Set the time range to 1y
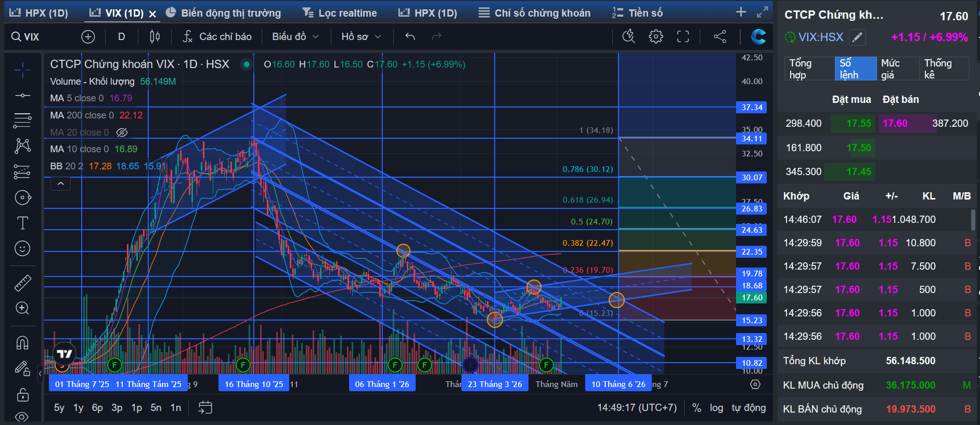Screen dimensions: 980x425 (x=79, y=408)
